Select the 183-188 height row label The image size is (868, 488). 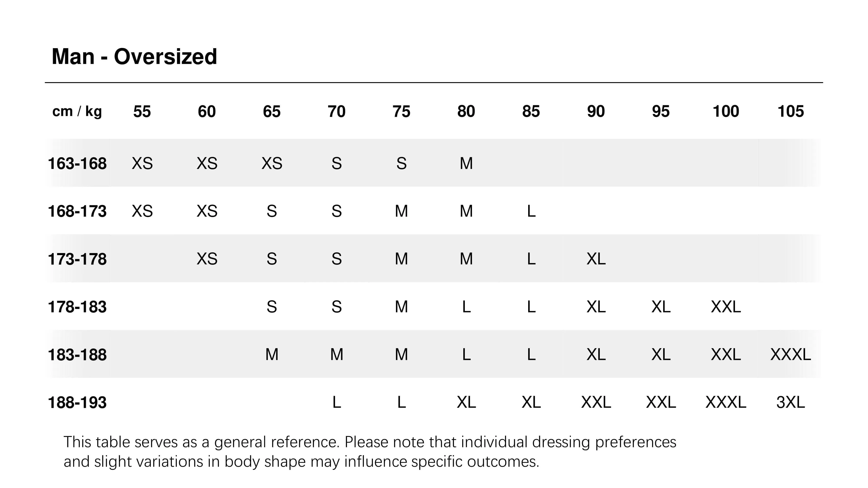[x=77, y=355]
